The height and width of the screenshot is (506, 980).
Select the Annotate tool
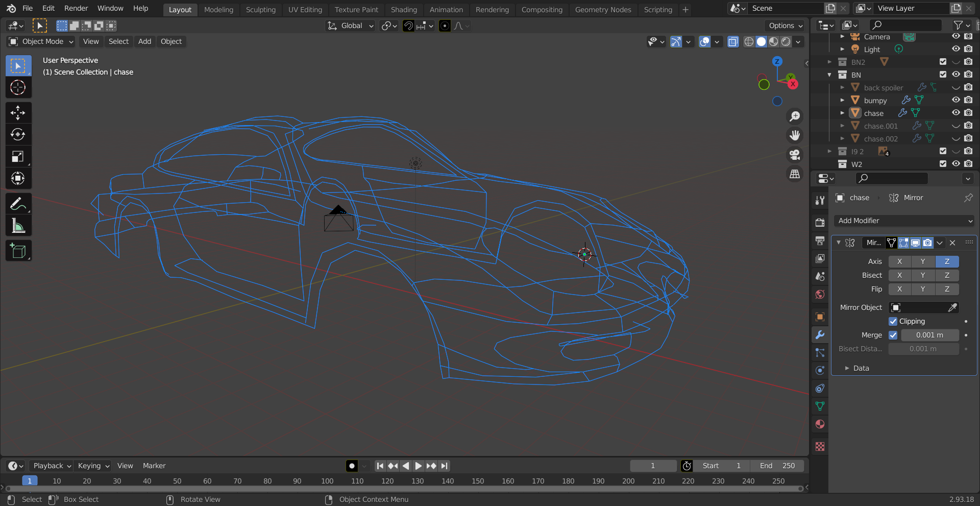pos(18,204)
